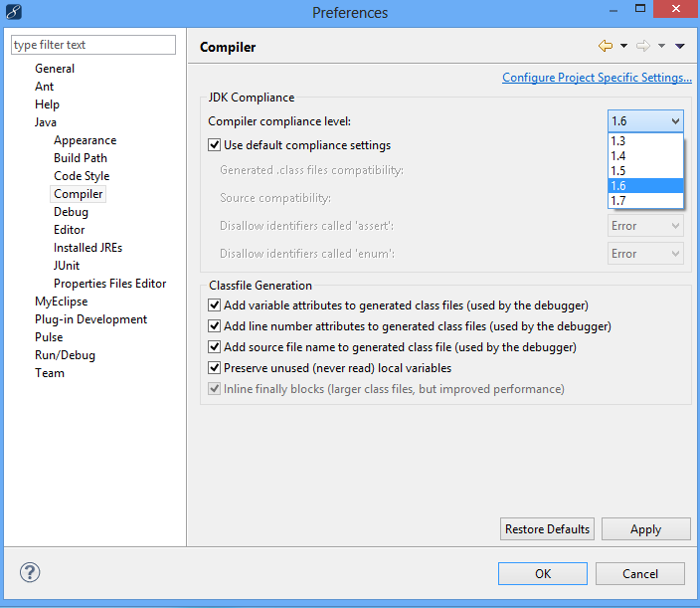Select Ant in preferences tree
The width and height of the screenshot is (700, 608).
(x=44, y=87)
